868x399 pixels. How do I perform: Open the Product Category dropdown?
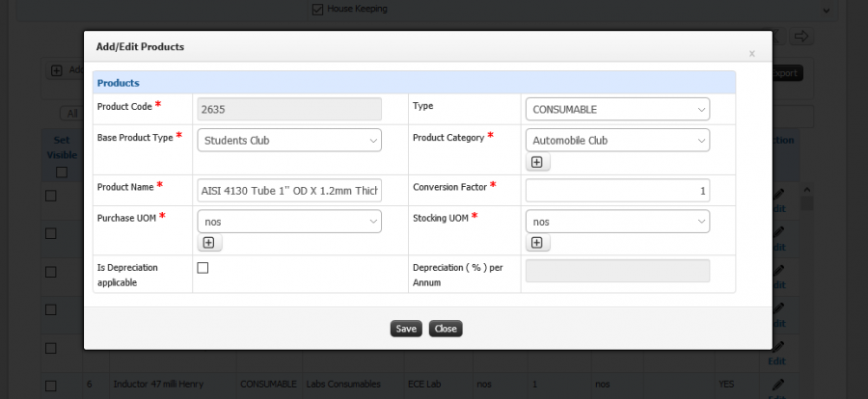[x=618, y=141]
